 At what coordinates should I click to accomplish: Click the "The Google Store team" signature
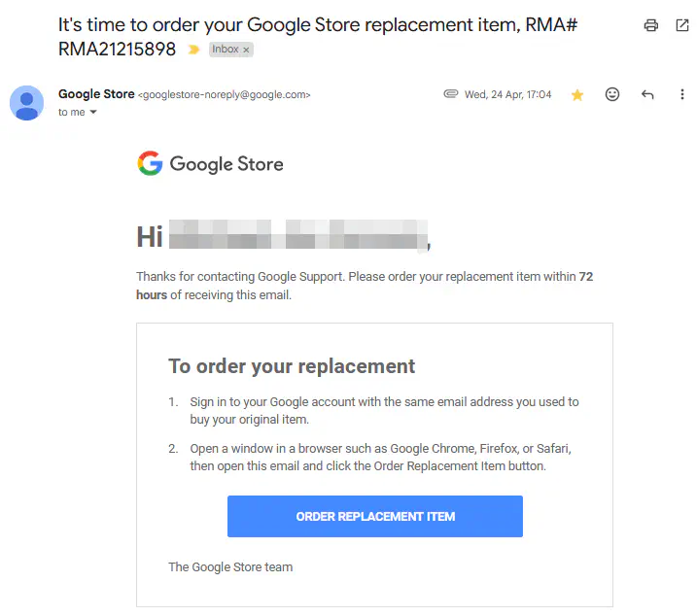[x=230, y=567]
